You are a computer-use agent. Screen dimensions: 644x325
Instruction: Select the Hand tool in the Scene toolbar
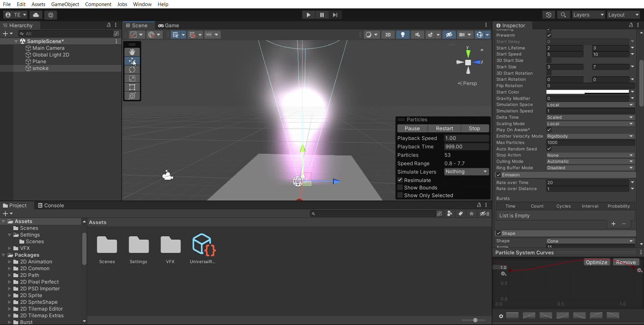pyautogui.click(x=132, y=52)
